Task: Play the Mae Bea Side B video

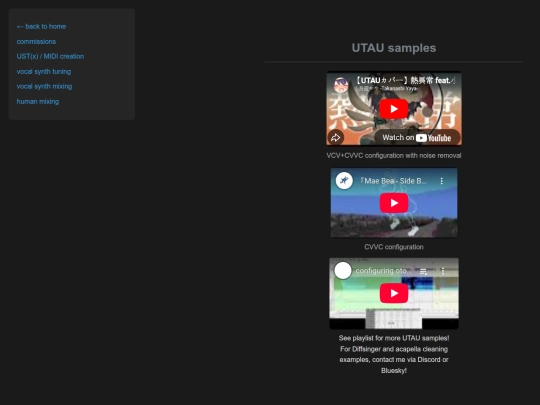Action: pyautogui.click(x=394, y=203)
